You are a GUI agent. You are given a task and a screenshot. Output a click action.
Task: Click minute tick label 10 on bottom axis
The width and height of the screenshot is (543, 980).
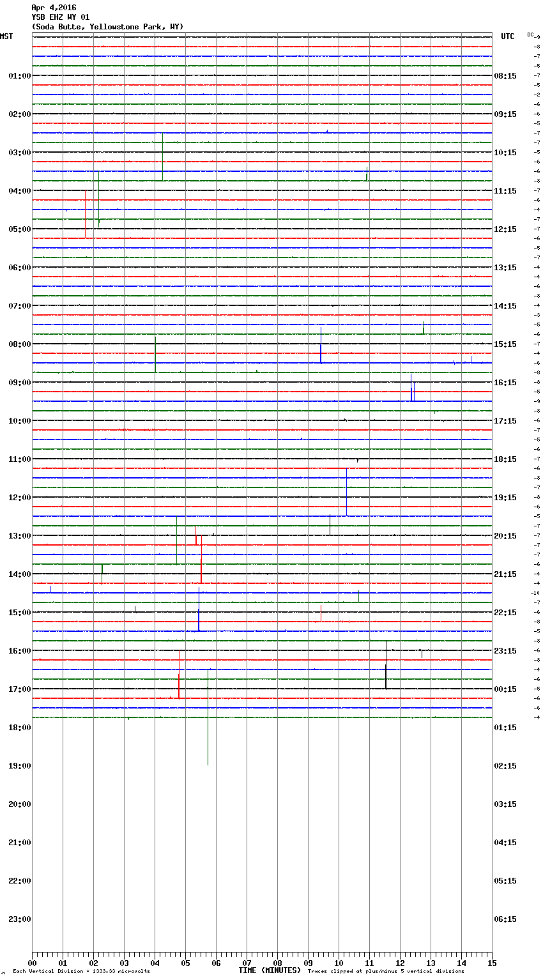pyautogui.click(x=339, y=963)
